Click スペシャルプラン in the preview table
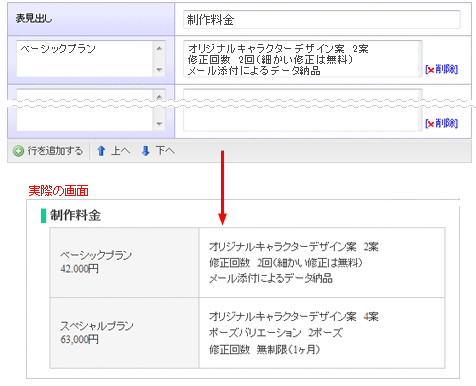This screenshot has height=386, width=476. coord(97,326)
